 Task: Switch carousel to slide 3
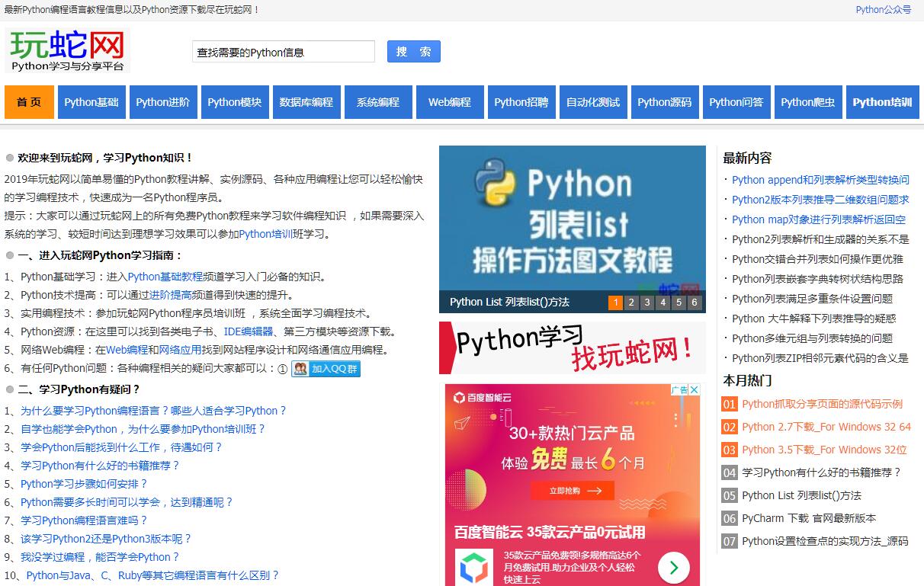point(647,303)
